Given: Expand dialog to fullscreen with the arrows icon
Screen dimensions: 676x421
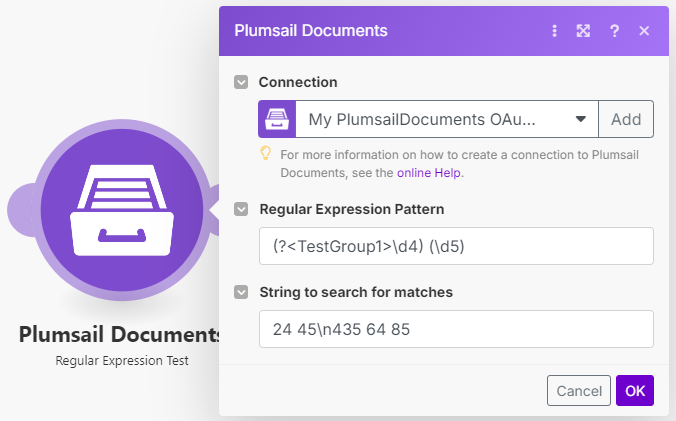Looking at the screenshot, I should click(583, 31).
